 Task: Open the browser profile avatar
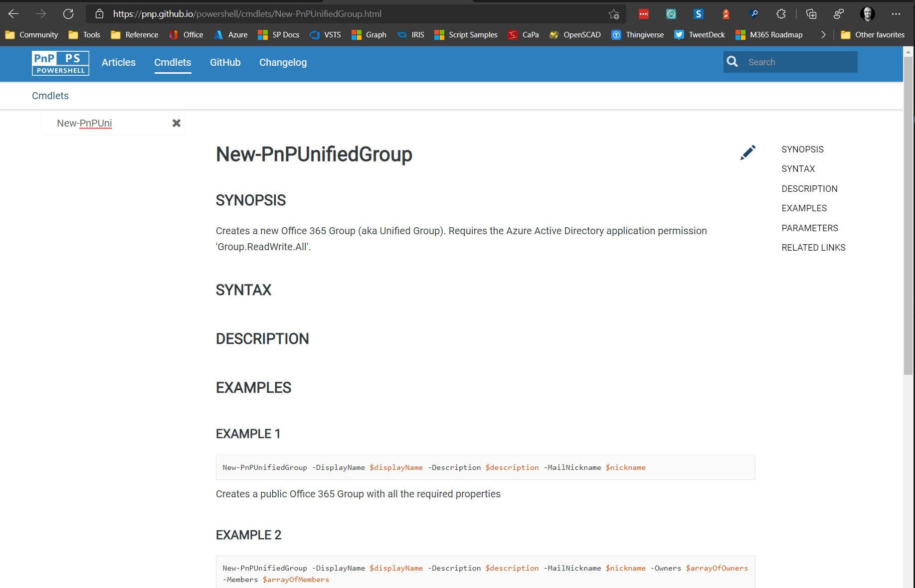click(868, 13)
